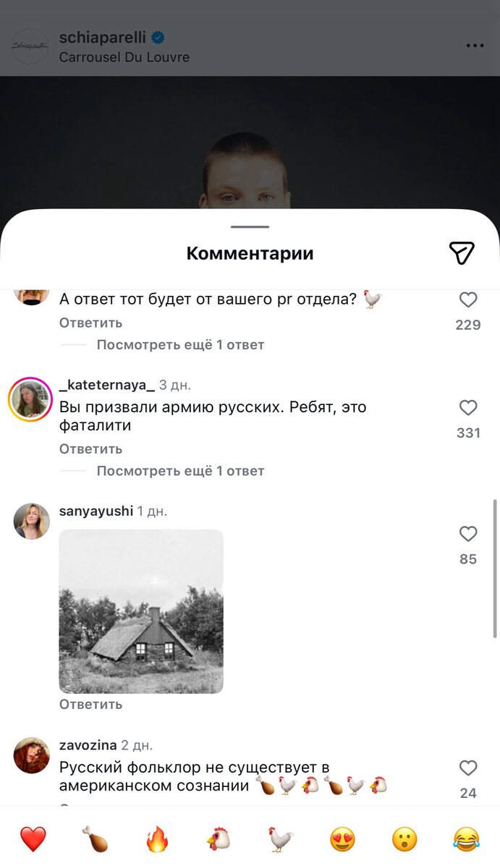The width and height of the screenshot is (500, 868).
Task: Open the three-dot options menu for the post
Action: tap(475, 45)
